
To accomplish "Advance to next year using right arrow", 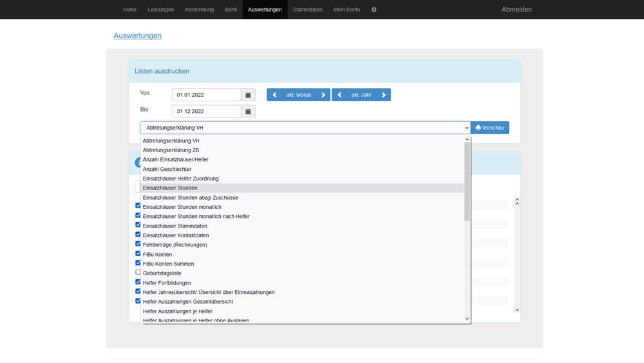I will (x=384, y=95).
